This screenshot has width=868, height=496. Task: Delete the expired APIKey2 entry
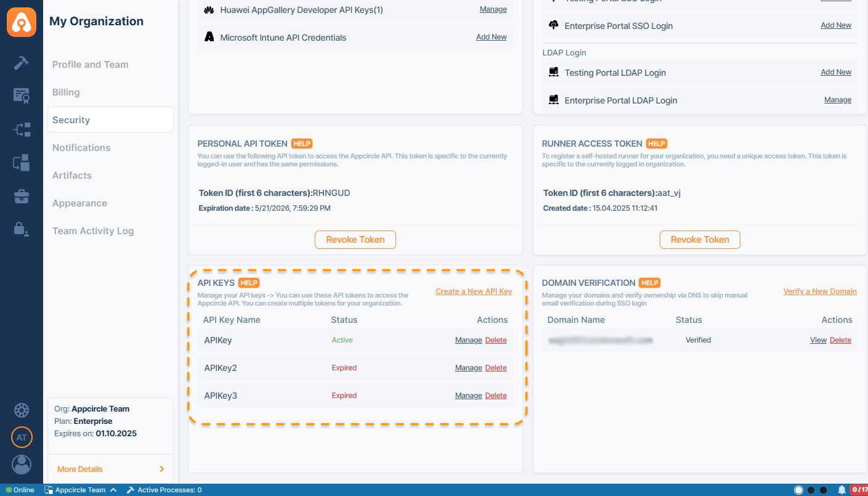tap(496, 368)
